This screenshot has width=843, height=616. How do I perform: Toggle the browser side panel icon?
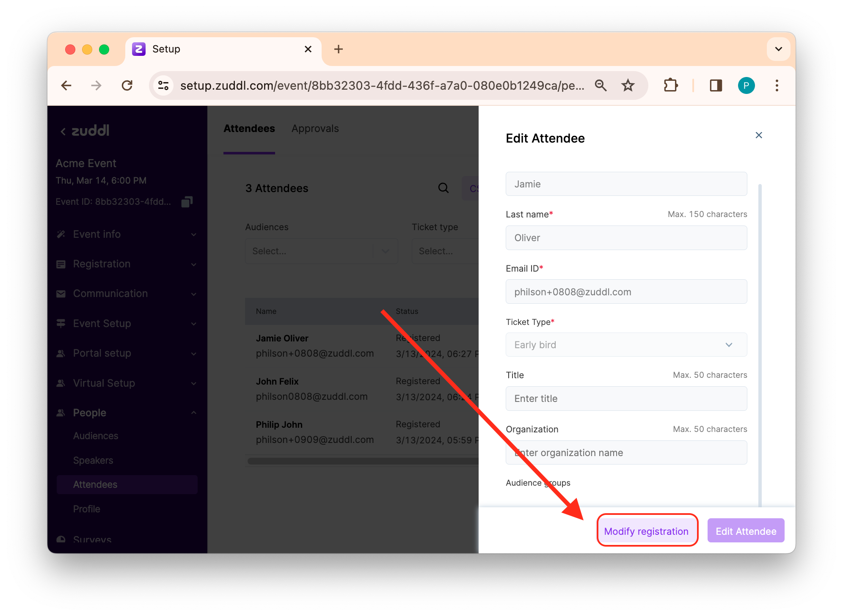[716, 86]
